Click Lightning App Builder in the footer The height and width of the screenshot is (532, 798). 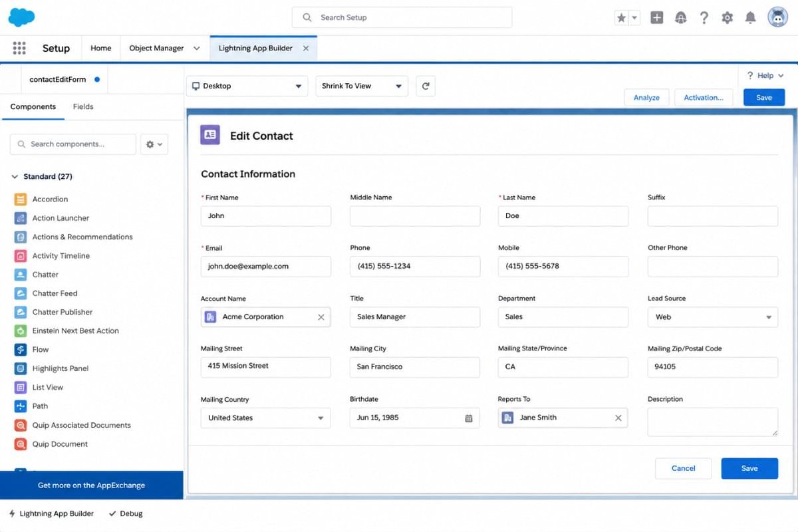tap(51, 513)
